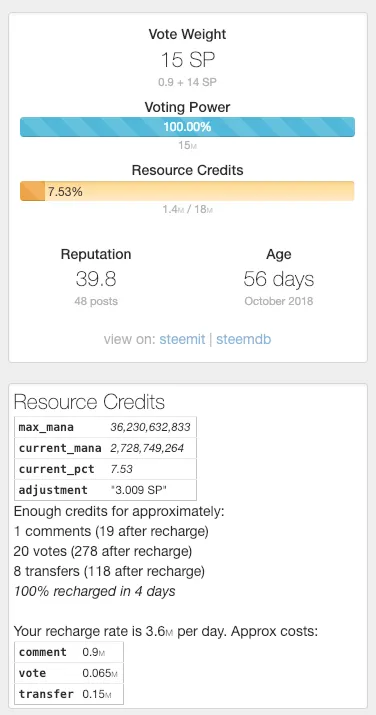The height and width of the screenshot is (715, 376).
Task: Click the Resource Credits 7.53% bar
Action: 187,191
